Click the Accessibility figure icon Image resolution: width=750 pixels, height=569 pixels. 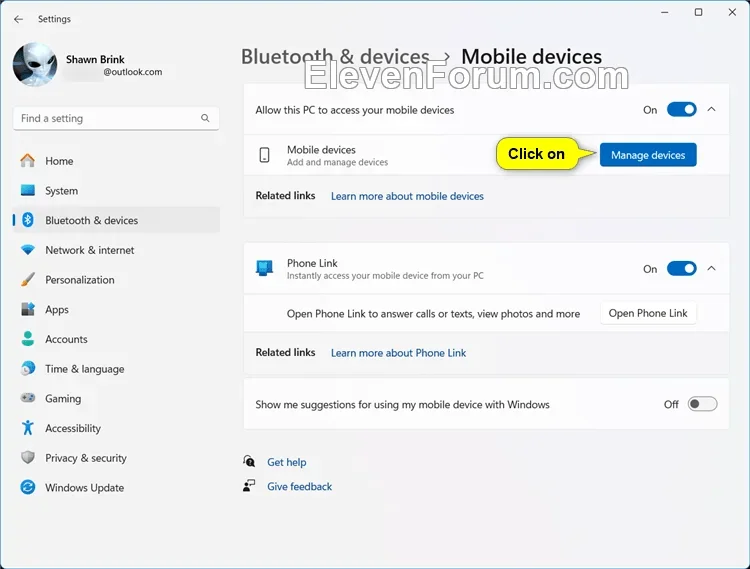28,427
